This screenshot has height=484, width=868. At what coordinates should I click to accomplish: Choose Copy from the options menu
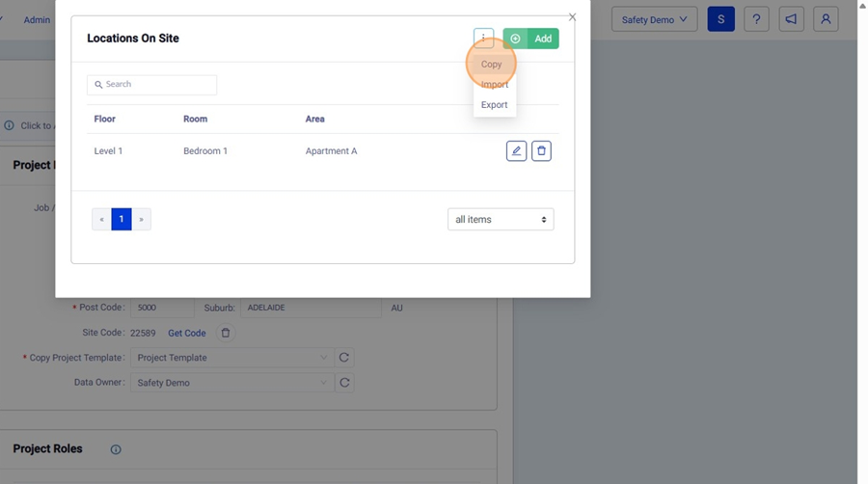click(492, 65)
